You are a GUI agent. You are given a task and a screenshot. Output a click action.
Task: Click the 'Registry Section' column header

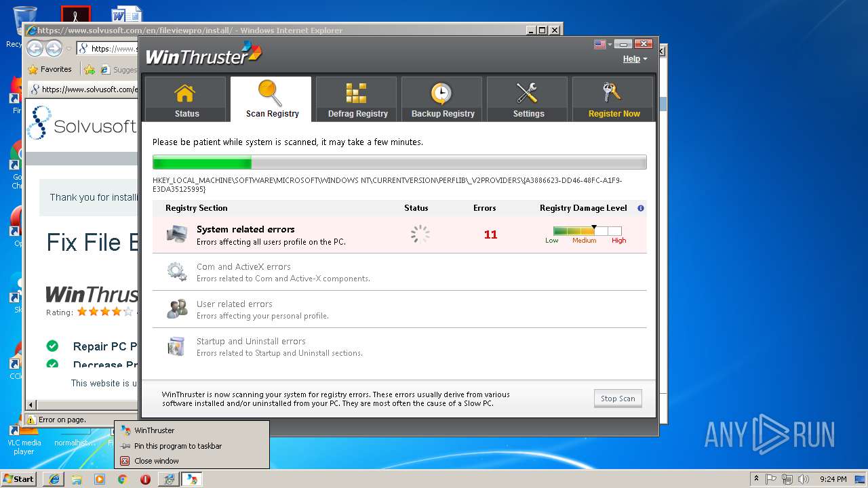pyautogui.click(x=197, y=208)
